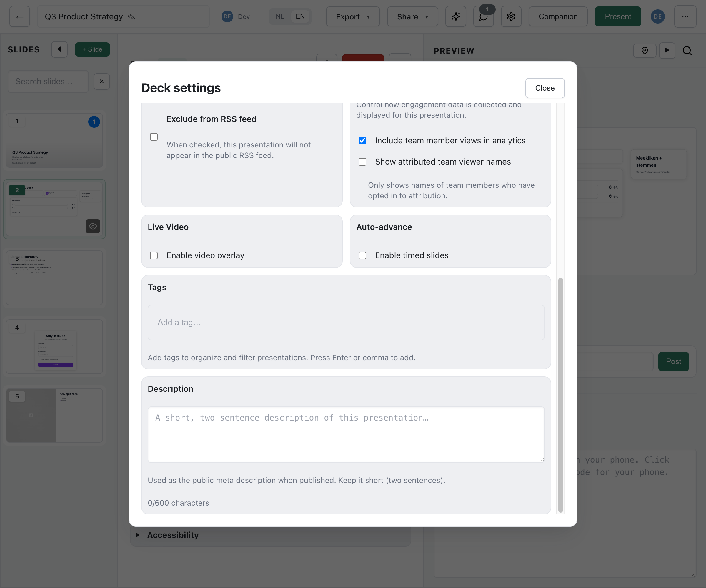This screenshot has height=588, width=706.
Task: Select slide 4 Stay in touch thumbnail
Action: (54, 347)
